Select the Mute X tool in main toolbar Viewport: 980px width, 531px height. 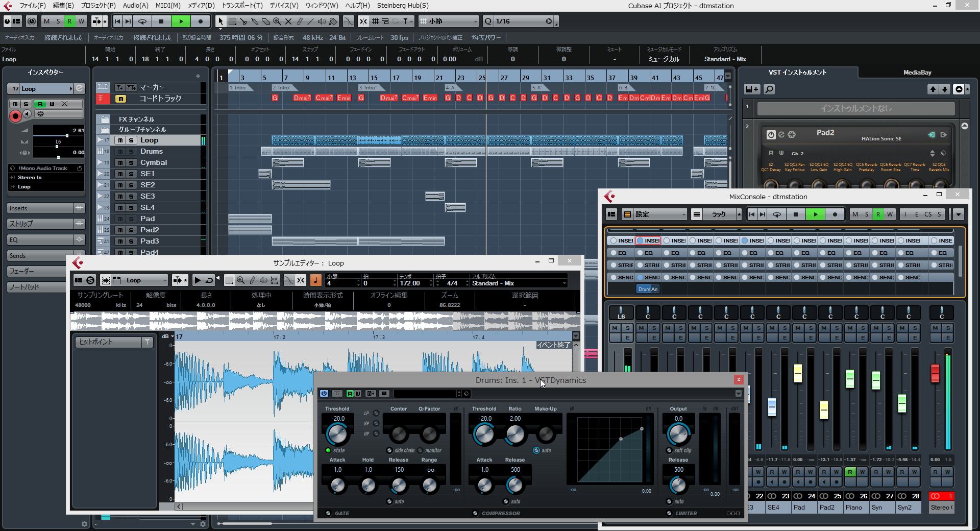pyautogui.click(x=288, y=21)
